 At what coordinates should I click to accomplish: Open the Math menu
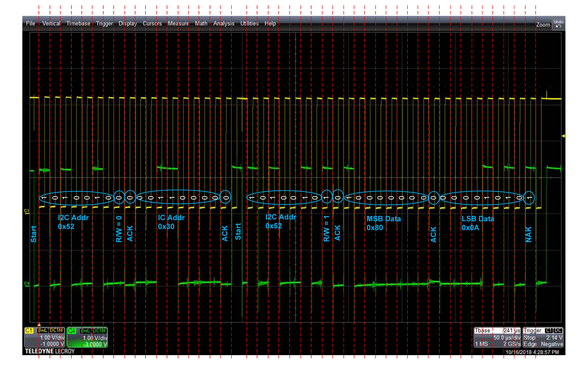click(x=201, y=24)
